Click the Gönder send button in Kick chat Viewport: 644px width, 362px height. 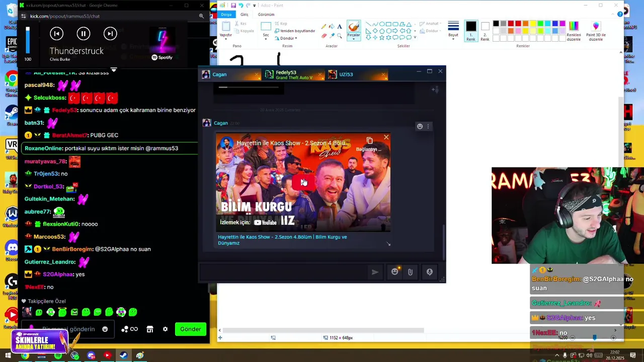tap(191, 329)
